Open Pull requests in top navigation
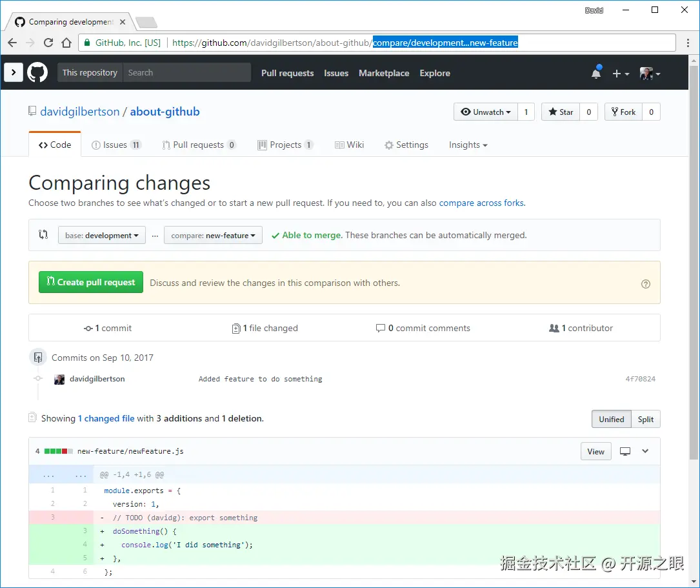This screenshot has height=588, width=700. [x=288, y=73]
